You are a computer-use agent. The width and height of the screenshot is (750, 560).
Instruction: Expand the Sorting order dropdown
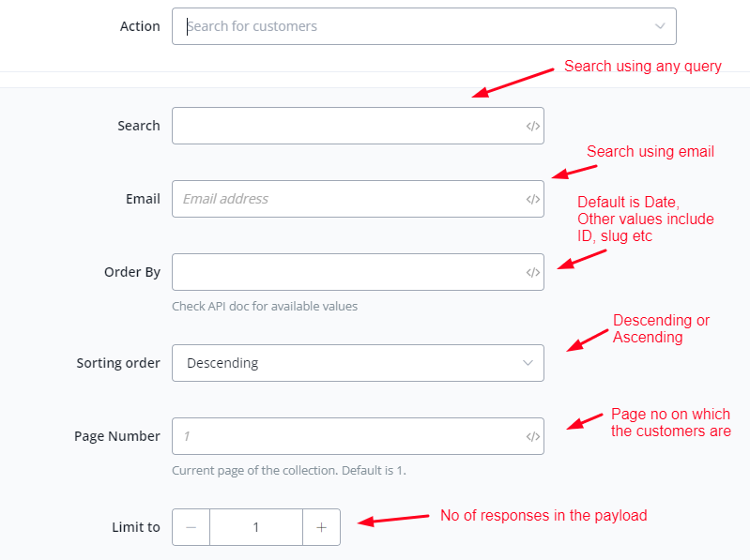(x=528, y=363)
